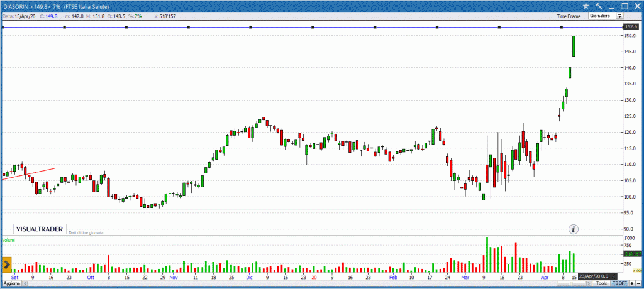Open the hammer tool icon in title bar
The height and width of the screenshot is (289, 644).
[x=598, y=6]
